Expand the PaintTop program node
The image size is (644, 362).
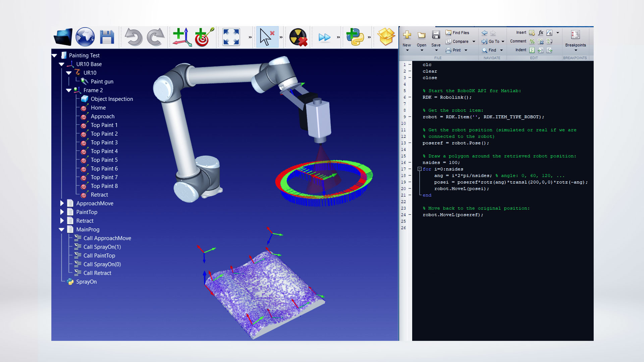point(62,212)
